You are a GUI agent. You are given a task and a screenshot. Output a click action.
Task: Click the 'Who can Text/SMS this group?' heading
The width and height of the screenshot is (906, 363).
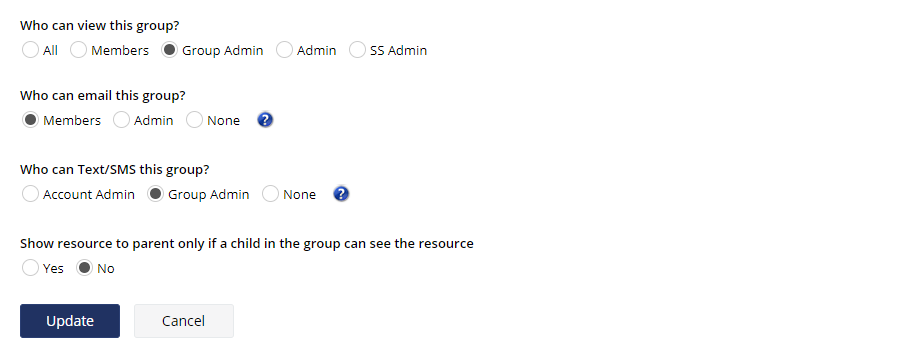tap(114, 169)
